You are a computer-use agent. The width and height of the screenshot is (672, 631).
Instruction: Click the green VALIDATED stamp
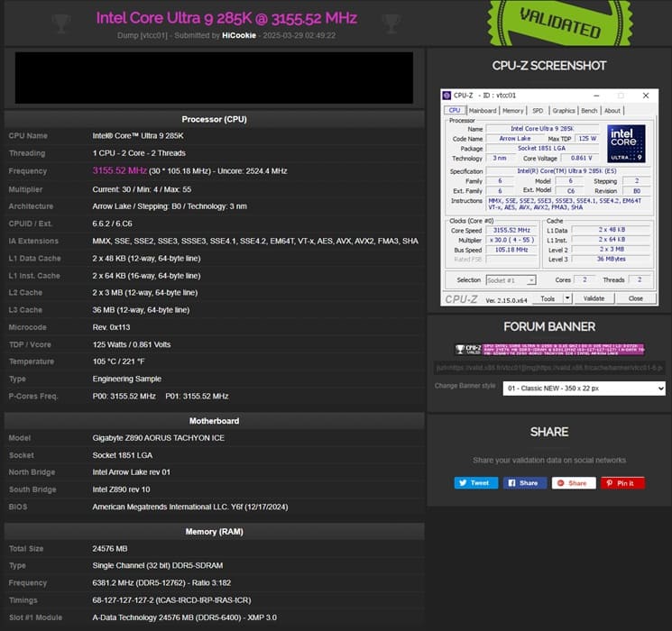click(560, 23)
